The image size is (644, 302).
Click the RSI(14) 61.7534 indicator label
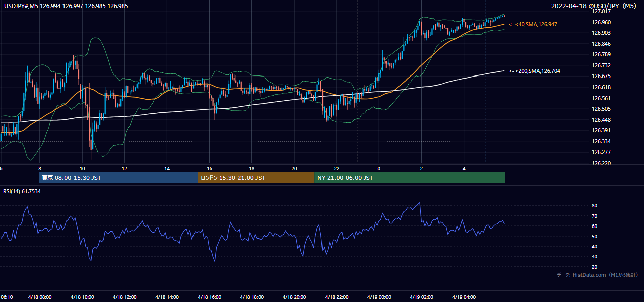pos(22,192)
